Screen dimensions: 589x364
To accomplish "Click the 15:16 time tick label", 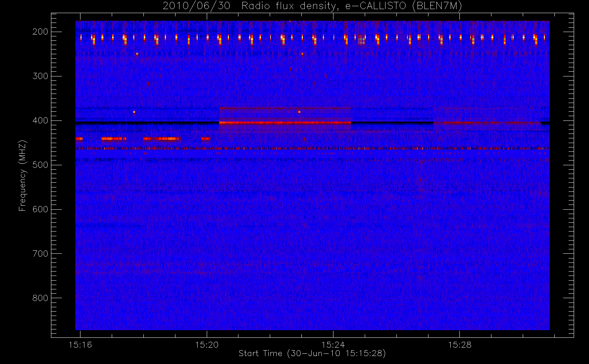I will click(x=80, y=345).
